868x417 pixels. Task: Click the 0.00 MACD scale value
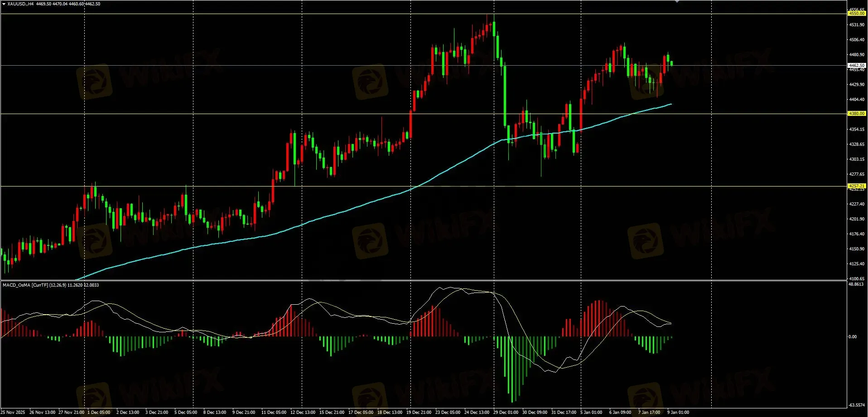click(853, 337)
